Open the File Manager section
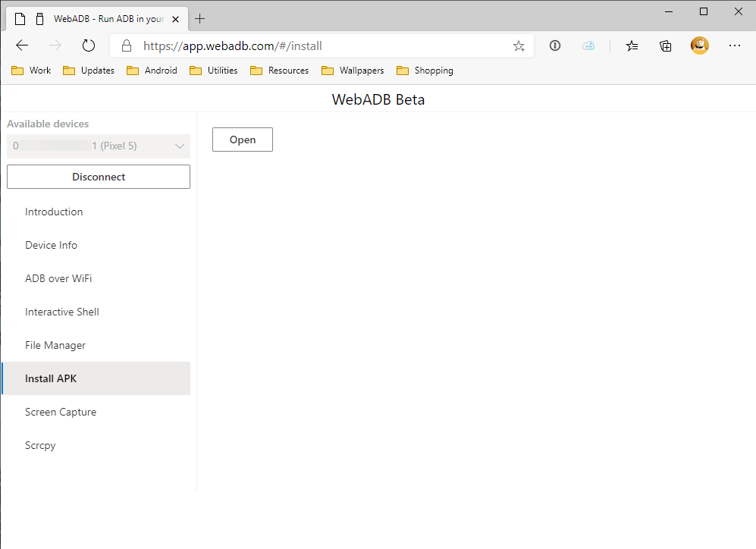The image size is (756, 549). pyautogui.click(x=96, y=345)
